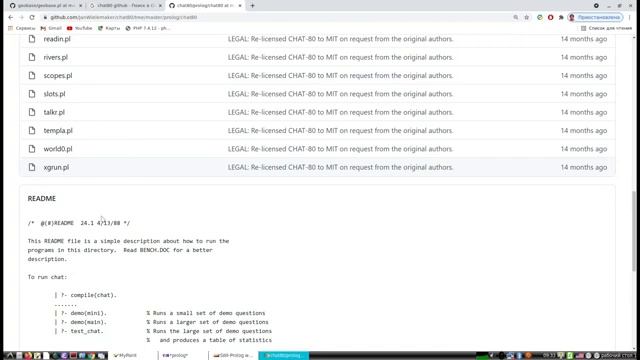The image size is (640, 360).
Task: Click the red Opera-style extension icon
Action: [550, 17]
